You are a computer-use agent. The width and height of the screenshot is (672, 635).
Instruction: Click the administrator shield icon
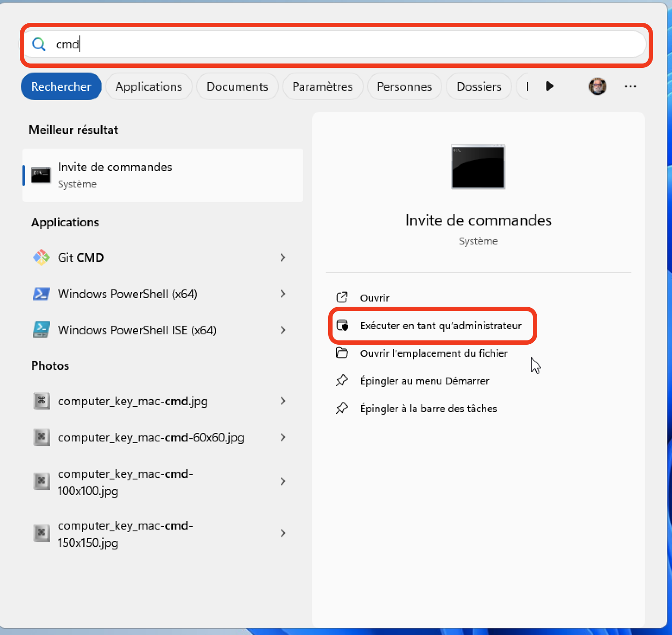coord(342,325)
